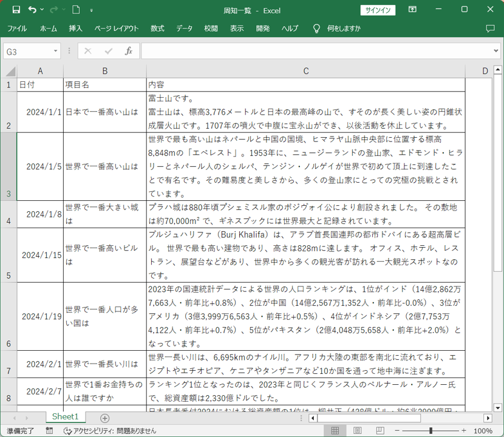The height and width of the screenshot is (437, 504).
Task: Click the zoom slider in status bar
Action: [431, 431]
